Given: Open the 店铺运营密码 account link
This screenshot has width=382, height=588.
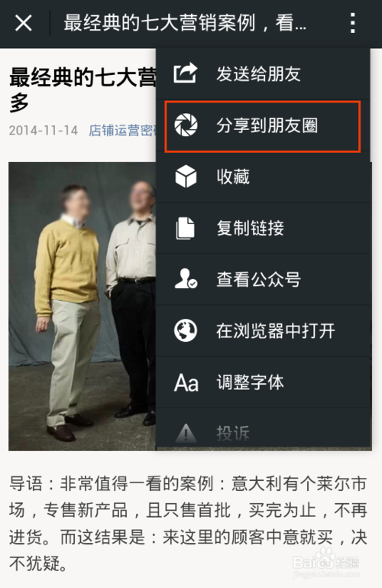Looking at the screenshot, I should (122, 131).
